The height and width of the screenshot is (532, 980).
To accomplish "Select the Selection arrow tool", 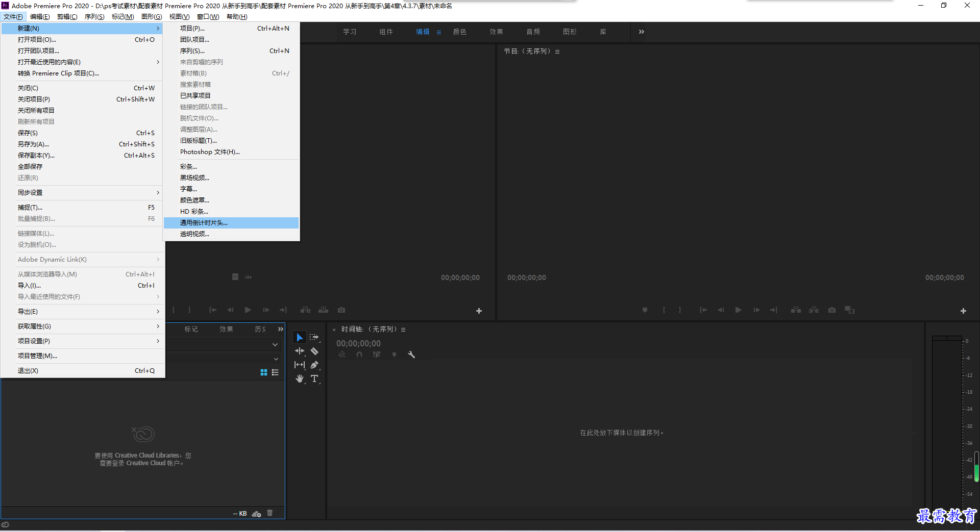I will [x=300, y=338].
